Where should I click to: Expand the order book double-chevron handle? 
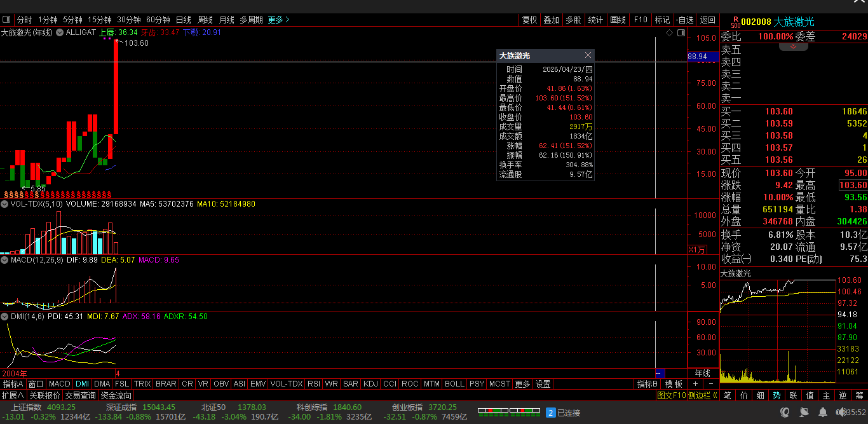[794, 47]
